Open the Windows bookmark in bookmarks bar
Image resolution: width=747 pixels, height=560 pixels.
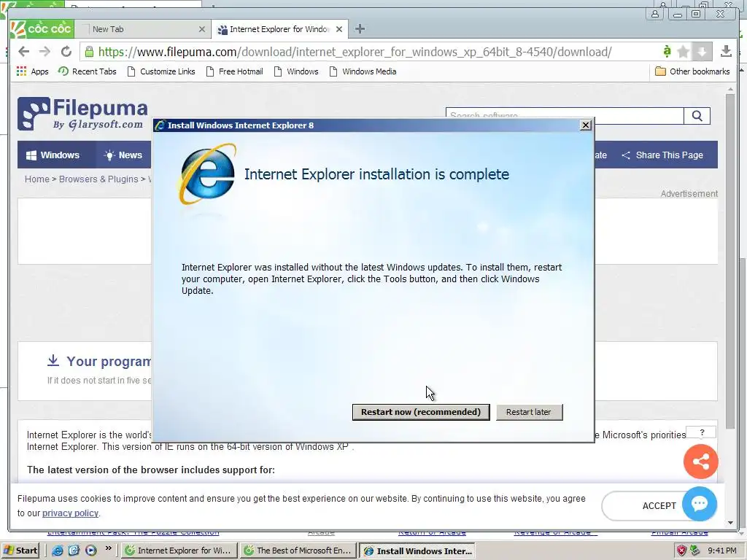pyautogui.click(x=296, y=71)
